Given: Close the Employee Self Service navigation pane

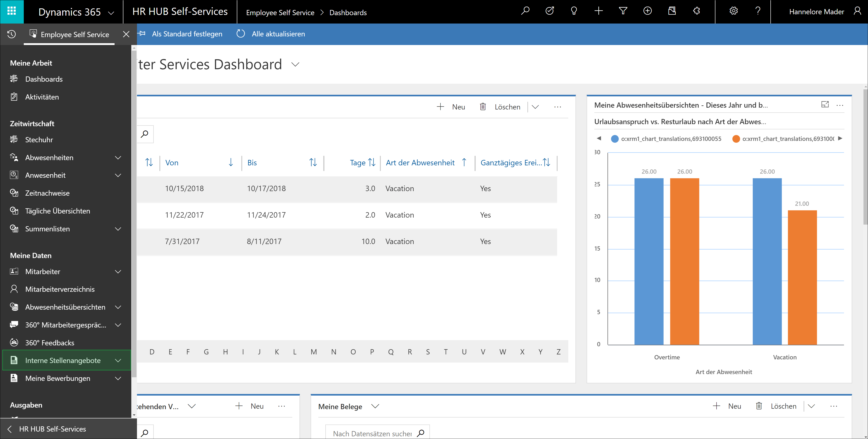Looking at the screenshot, I should tap(126, 34).
